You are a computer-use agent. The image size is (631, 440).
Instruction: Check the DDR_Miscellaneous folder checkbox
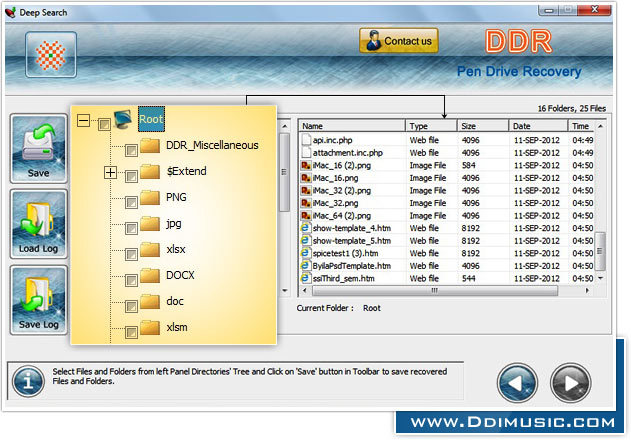coord(131,150)
